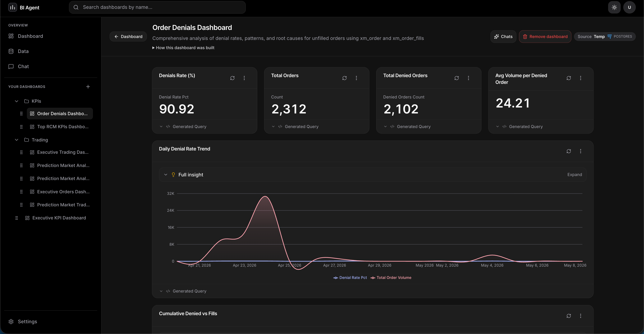
Task: Open Order Denials Dashboard in sidebar
Action: tap(60, 114)
